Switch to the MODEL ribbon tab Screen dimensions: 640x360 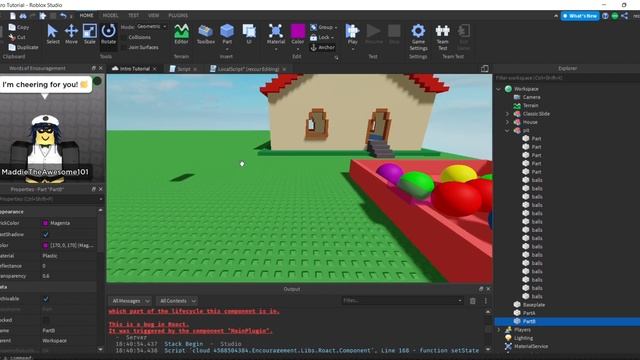110,16
